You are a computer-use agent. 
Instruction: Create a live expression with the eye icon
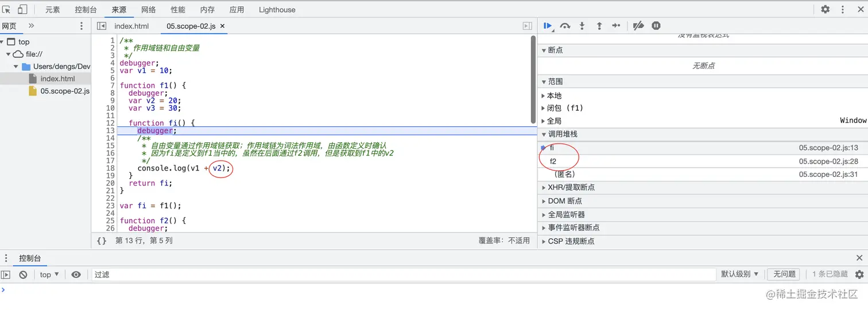tap(76, 274)
